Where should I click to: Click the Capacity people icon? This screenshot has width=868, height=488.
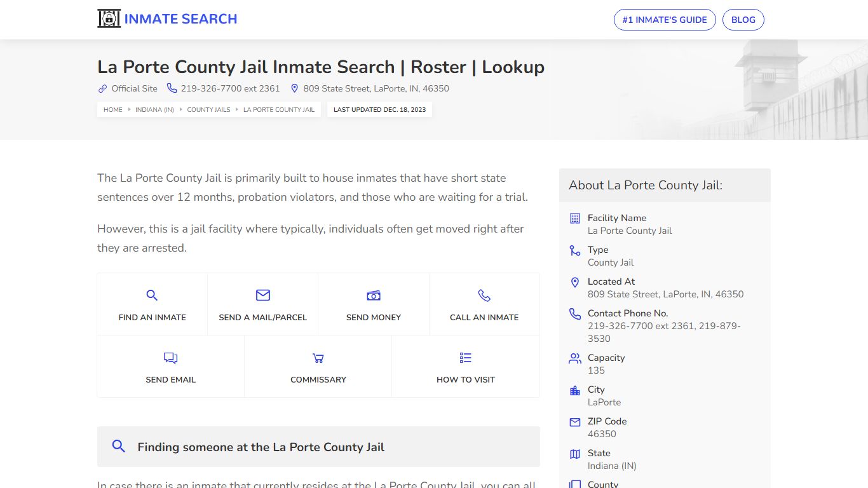575,358
